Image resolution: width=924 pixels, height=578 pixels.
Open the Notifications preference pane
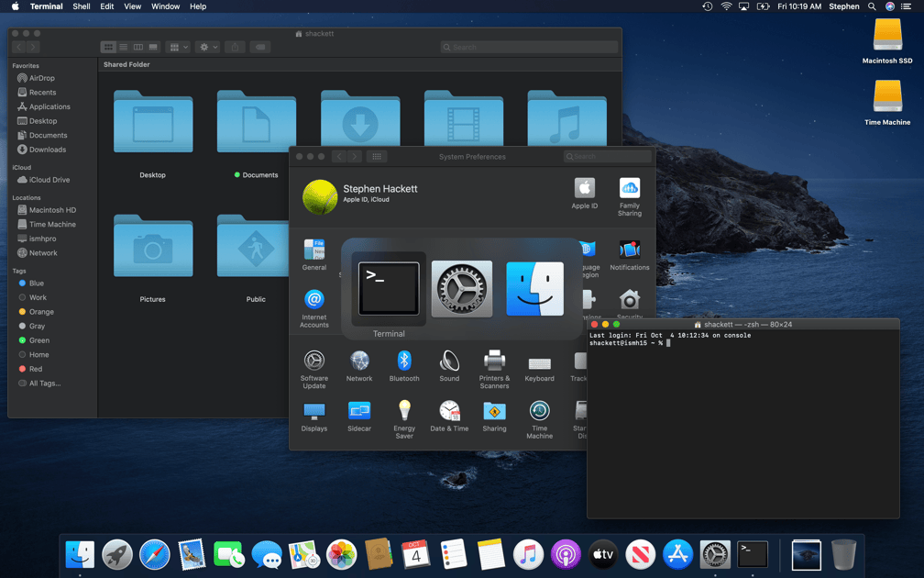point(630,255)
